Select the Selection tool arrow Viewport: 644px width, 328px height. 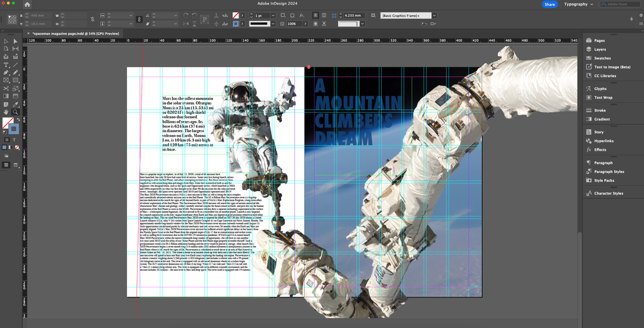[6, 41]
